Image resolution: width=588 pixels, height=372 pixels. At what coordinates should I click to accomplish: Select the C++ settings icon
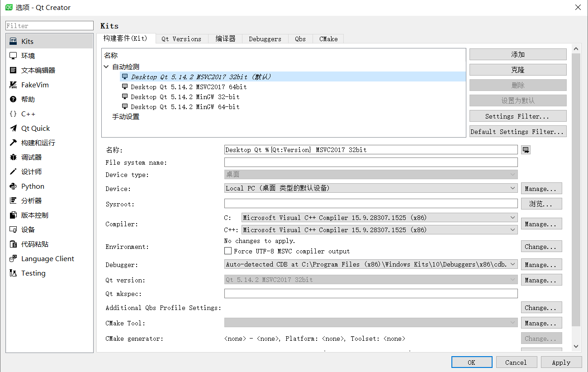(x=15, y=114)
